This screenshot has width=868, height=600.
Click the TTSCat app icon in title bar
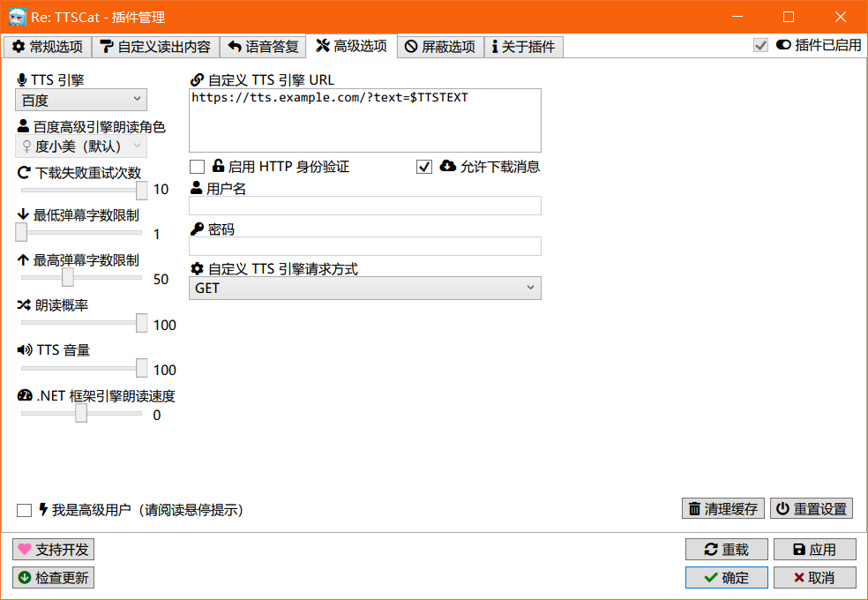[17, 17]
